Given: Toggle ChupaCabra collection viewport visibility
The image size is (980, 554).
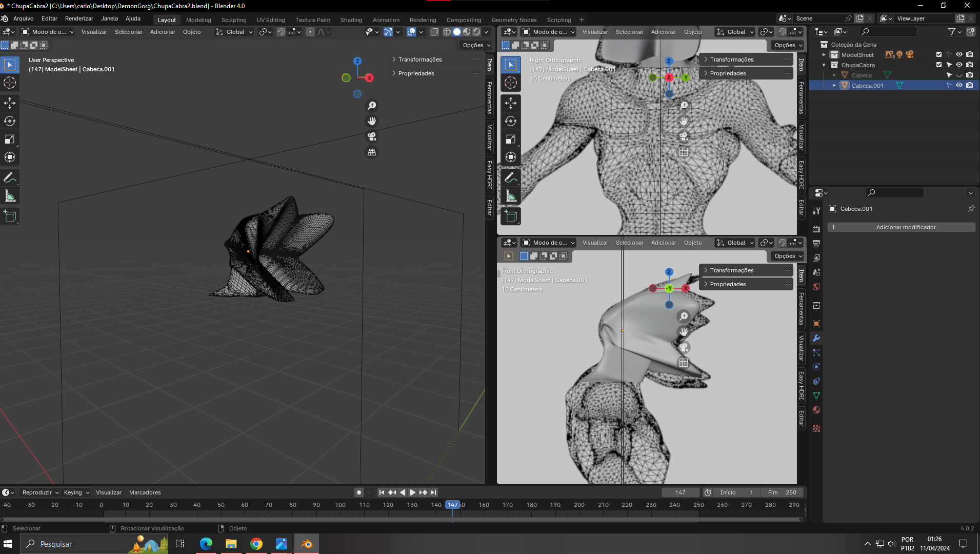Looking at the screenshot, I should click(x=959, y=65).
